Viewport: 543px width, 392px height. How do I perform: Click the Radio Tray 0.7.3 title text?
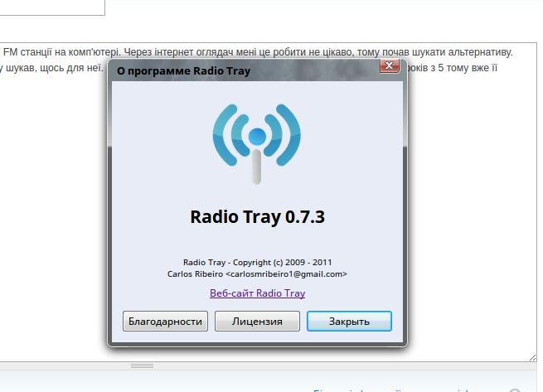257,217
